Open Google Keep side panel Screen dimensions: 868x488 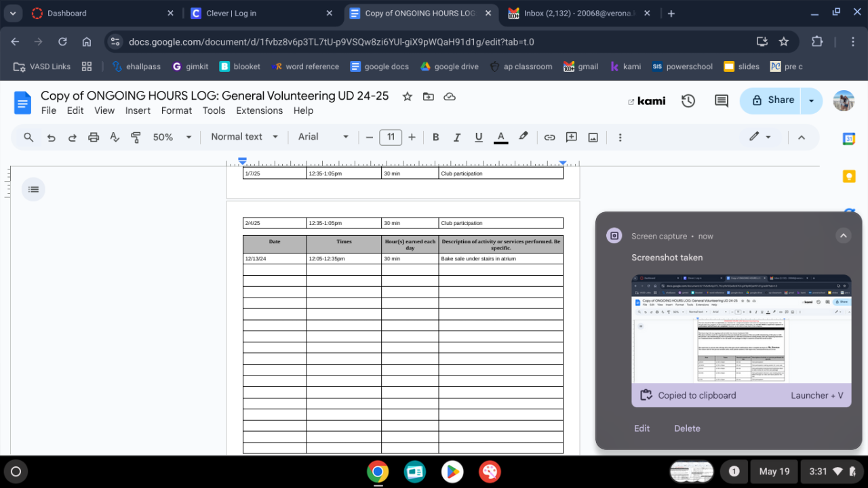coord(848,176)
